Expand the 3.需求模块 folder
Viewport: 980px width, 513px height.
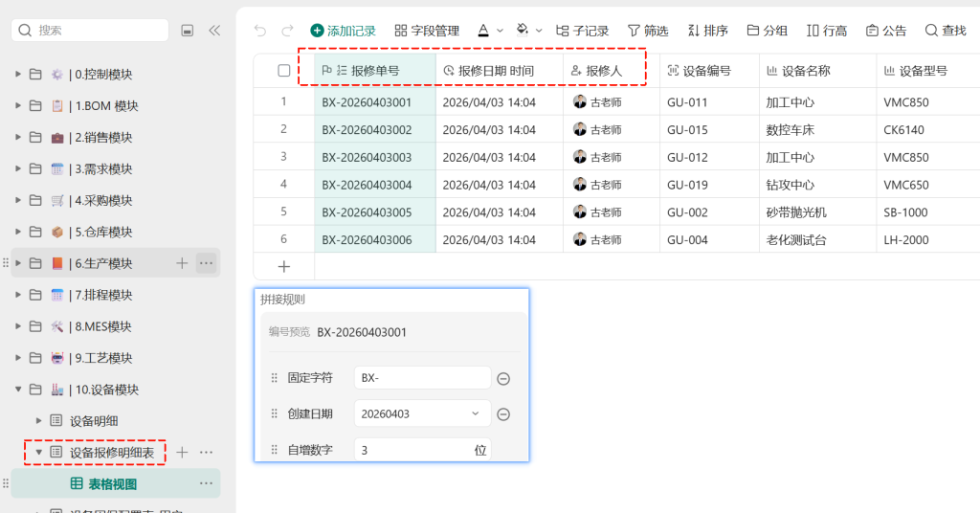click(18, 168)
